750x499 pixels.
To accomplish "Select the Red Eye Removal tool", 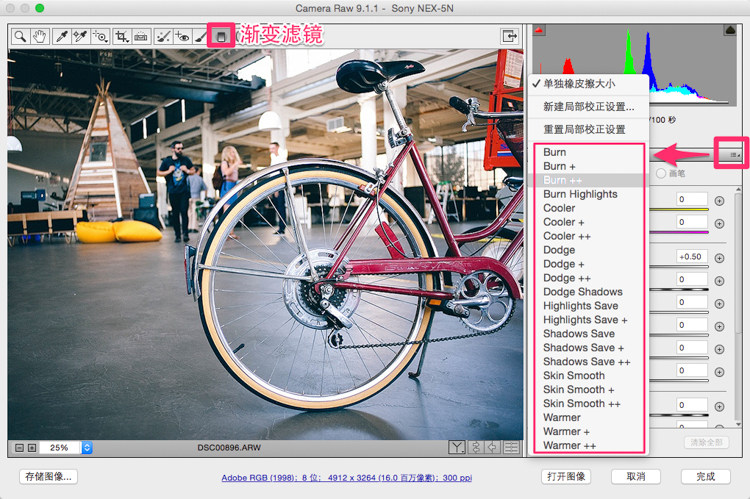I will (182, 36).
